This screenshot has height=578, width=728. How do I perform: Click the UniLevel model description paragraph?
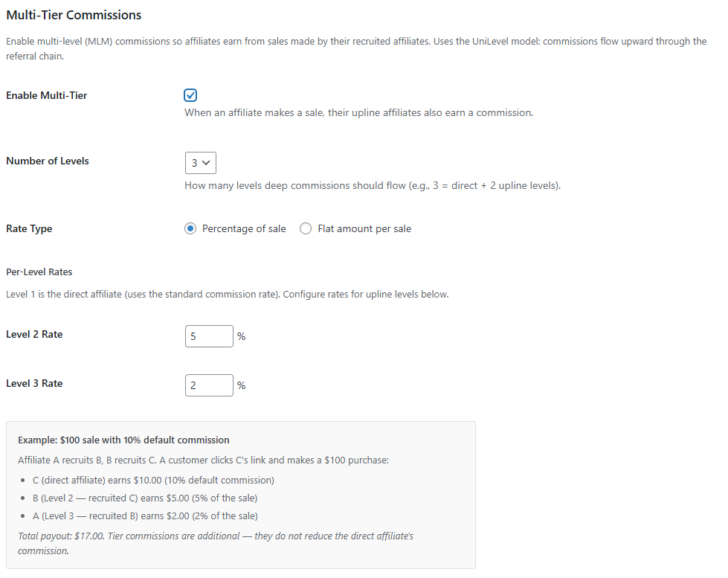(x=356, y=48)
